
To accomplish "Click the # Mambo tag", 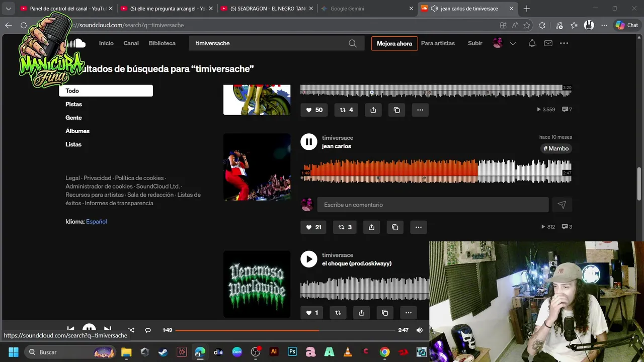I will pos(556,148).
